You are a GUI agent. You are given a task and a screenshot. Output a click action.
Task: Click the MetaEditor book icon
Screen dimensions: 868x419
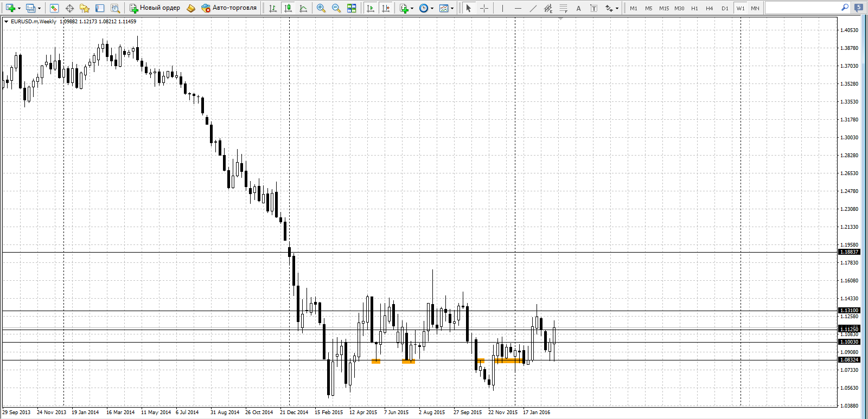click(x=190, y=8)
